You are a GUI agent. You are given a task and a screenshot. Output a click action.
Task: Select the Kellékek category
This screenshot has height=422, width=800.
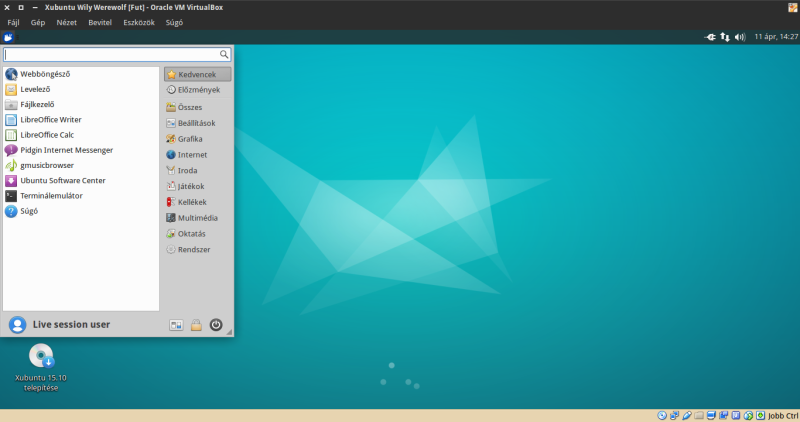click(x=197, y=203)
